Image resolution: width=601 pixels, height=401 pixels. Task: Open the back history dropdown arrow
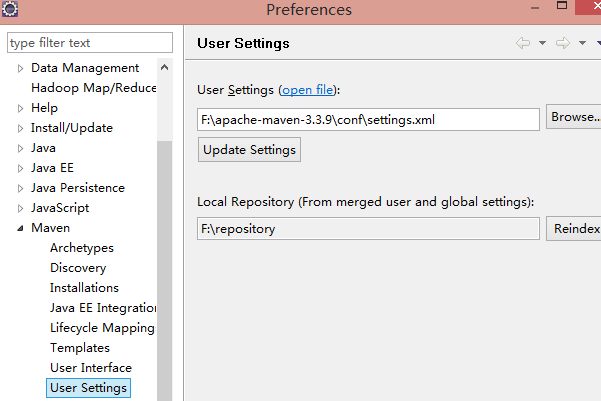point(542,43)
